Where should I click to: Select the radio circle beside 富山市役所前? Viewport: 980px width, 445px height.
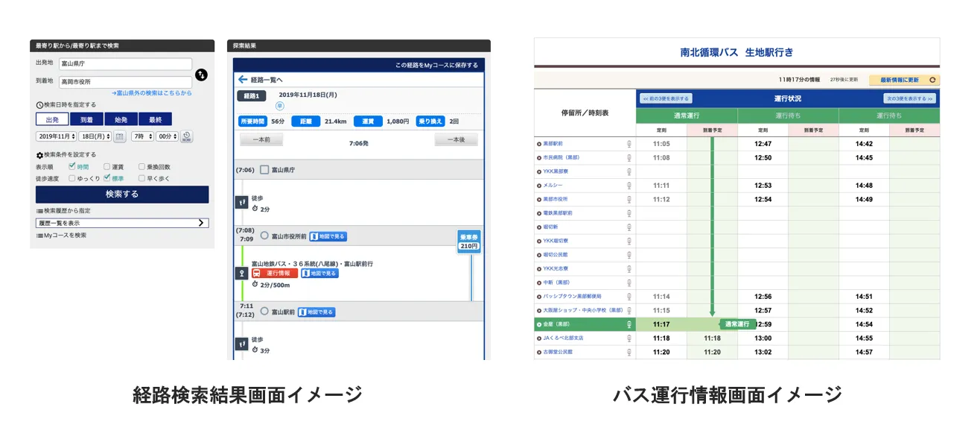point(264,236)
